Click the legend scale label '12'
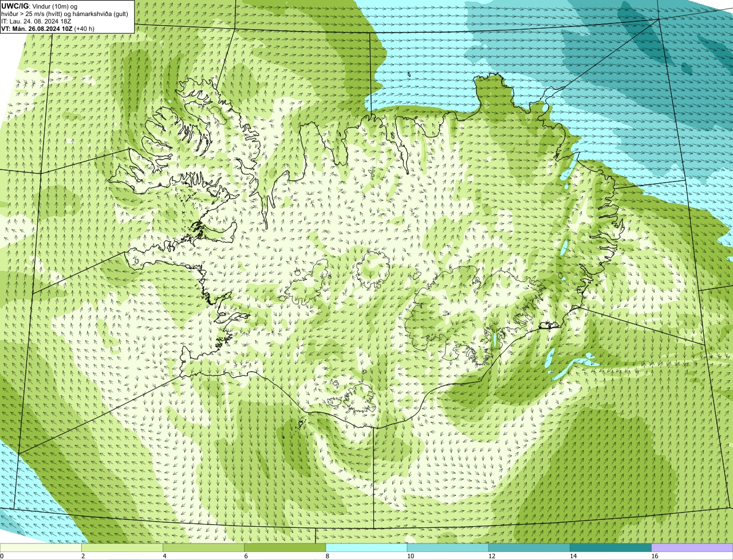 [x=492, y=556]
